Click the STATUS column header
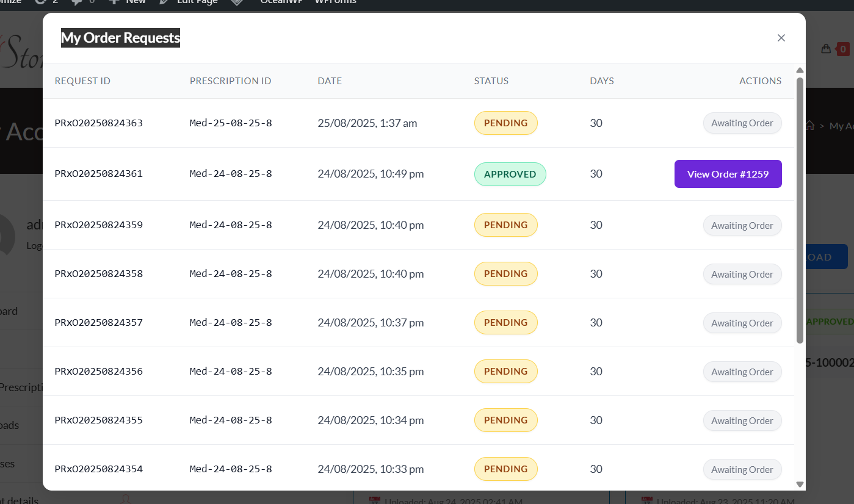 (491, 81)
